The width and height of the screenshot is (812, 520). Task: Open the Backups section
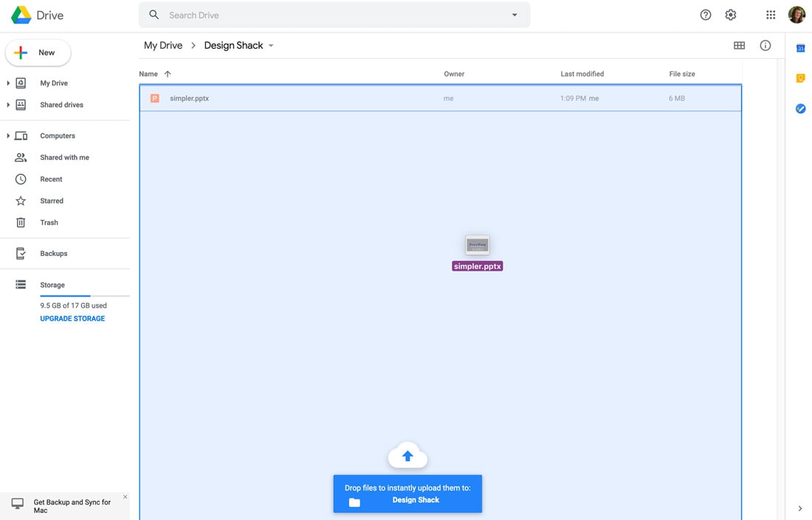point(54,254)
